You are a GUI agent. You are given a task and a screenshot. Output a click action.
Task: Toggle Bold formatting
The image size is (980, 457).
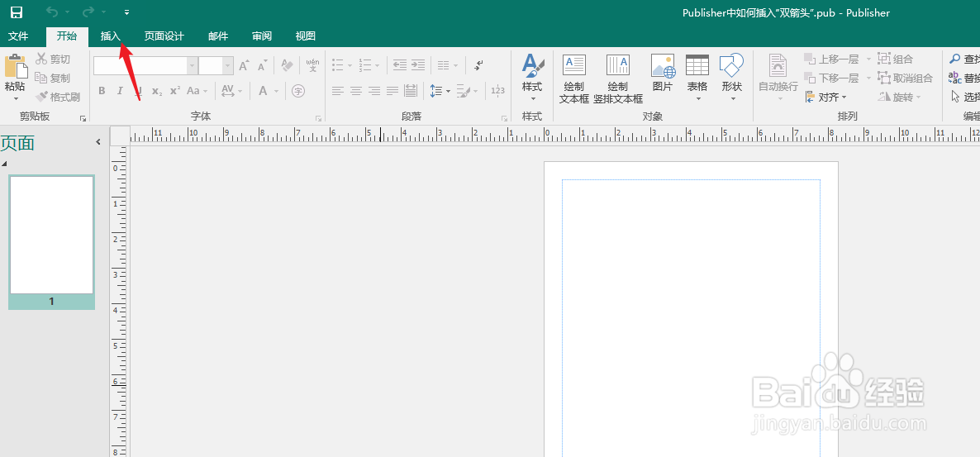click(x=102, y=91)
